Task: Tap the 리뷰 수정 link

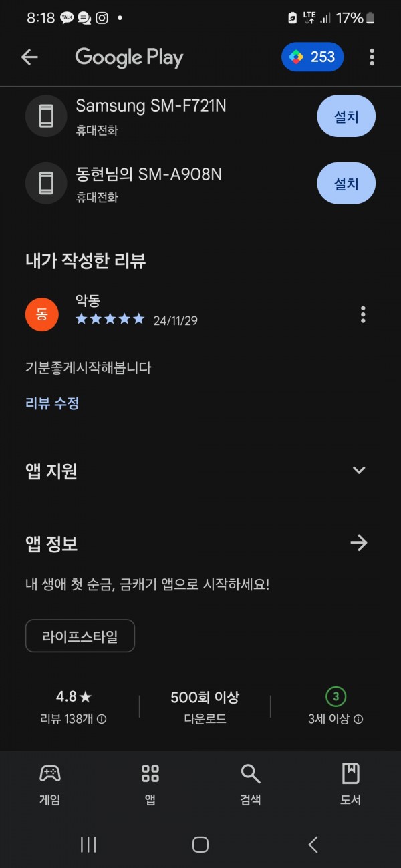Action: click(52, 403)
